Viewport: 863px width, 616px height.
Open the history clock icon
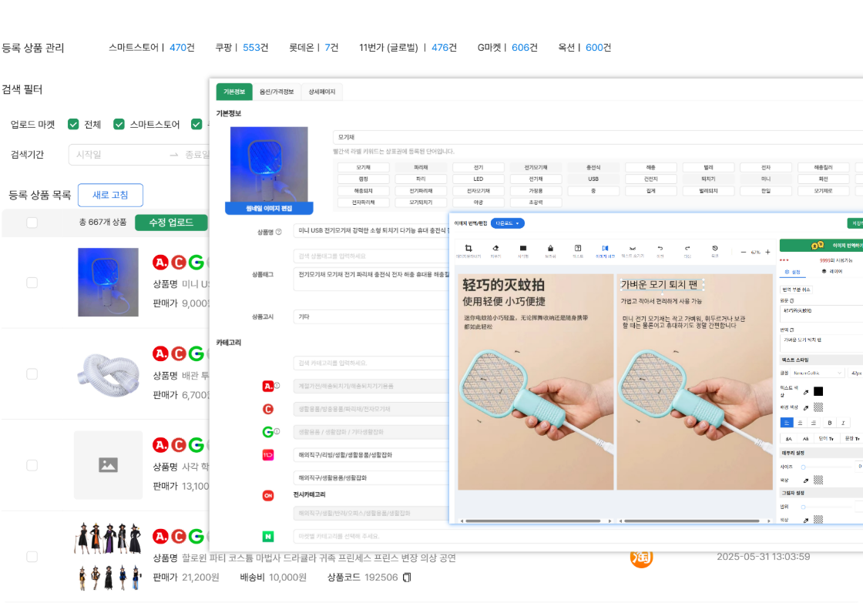pyautogui.click(x=714, y=249)
